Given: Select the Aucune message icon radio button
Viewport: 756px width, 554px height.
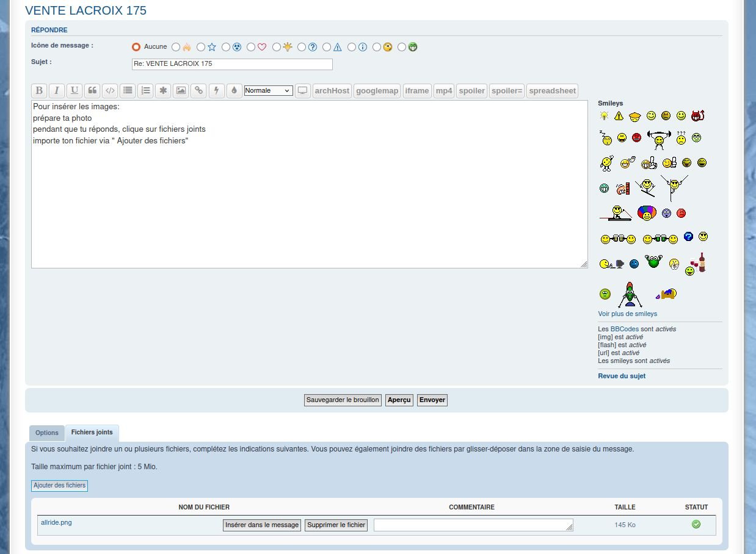Looking at the screenshot, I should 136,47.
